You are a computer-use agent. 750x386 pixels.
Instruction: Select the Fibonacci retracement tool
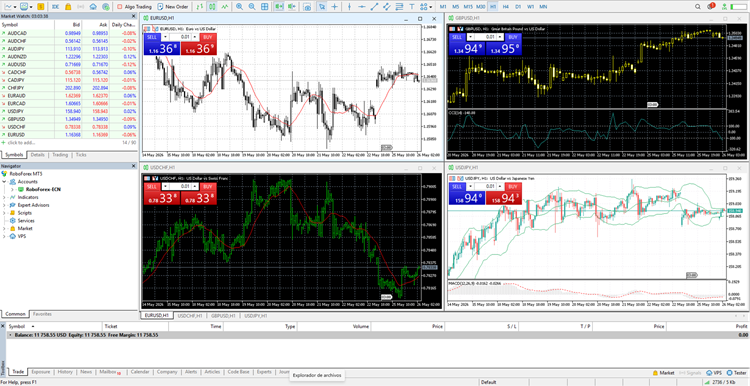399,7
